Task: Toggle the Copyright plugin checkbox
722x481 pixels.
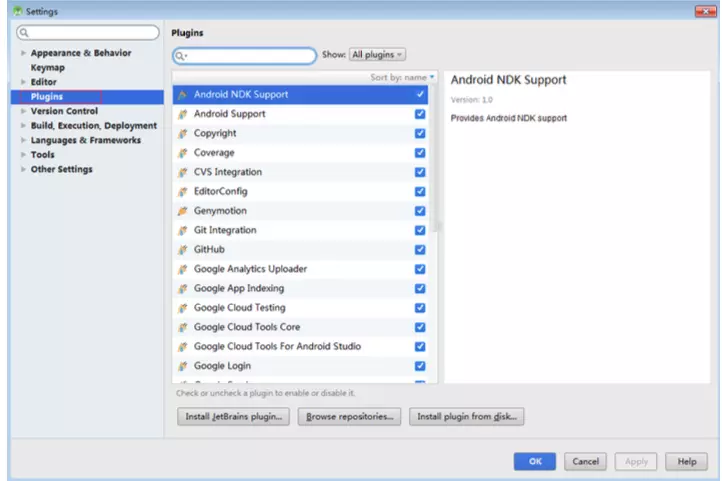Action: [420, 133]
